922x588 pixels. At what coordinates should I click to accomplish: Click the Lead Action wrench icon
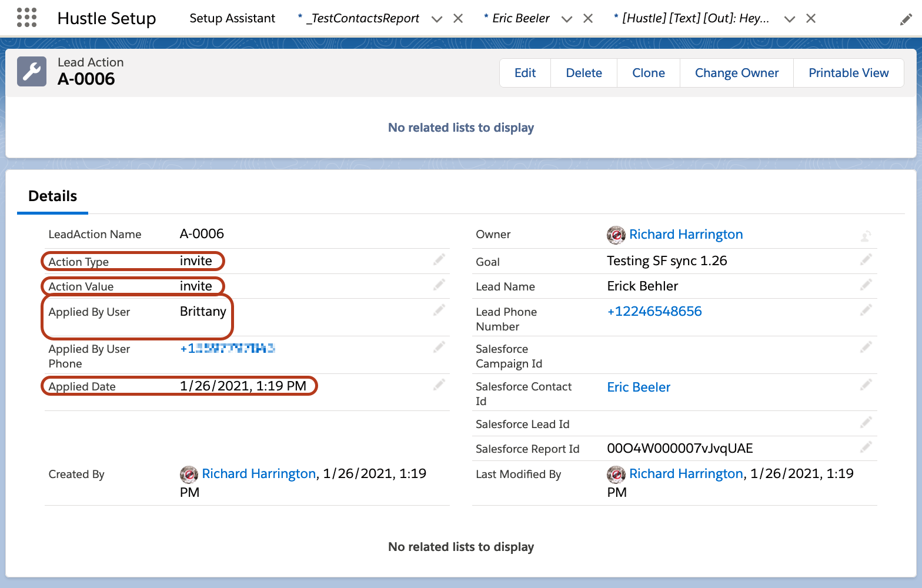click(32, 72)
